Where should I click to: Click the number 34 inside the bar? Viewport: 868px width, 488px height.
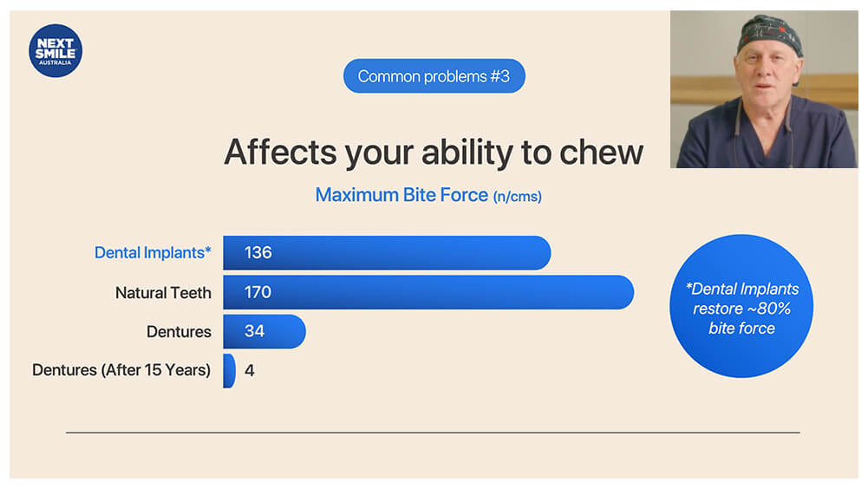click(x=255, y=331)
